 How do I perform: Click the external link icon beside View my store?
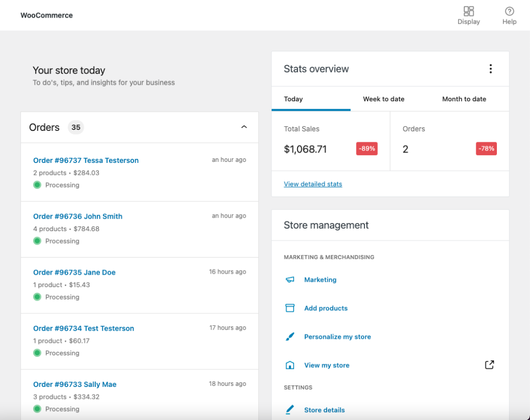(489, 365)
